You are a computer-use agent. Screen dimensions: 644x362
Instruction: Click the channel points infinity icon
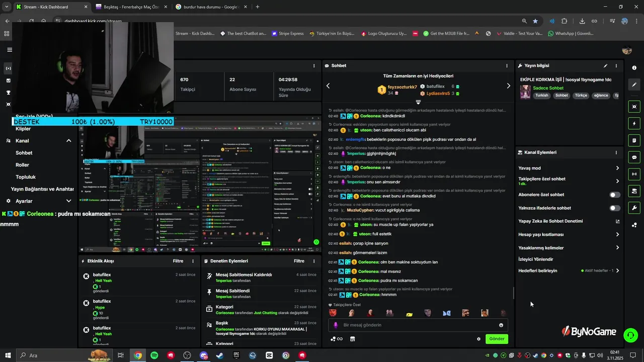(337, 339)
